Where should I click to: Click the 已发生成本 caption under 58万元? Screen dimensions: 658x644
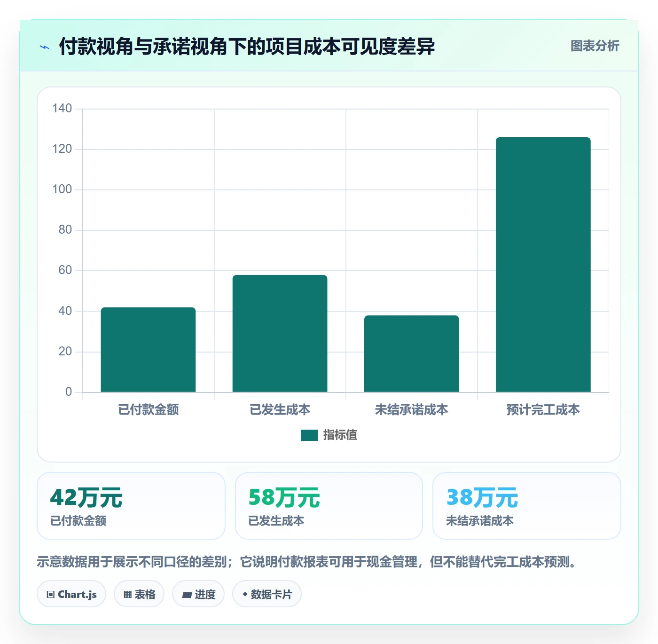coord(276,521)
